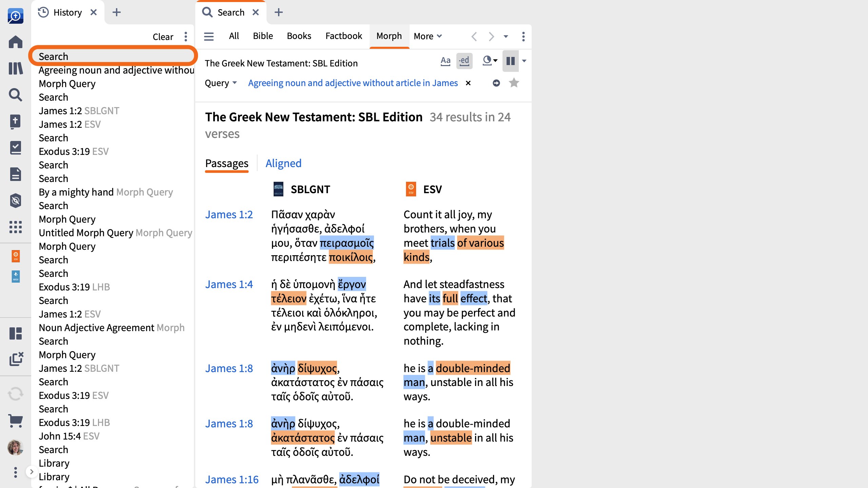Switch to the Factbook search tab

click(x=344, y=36)
